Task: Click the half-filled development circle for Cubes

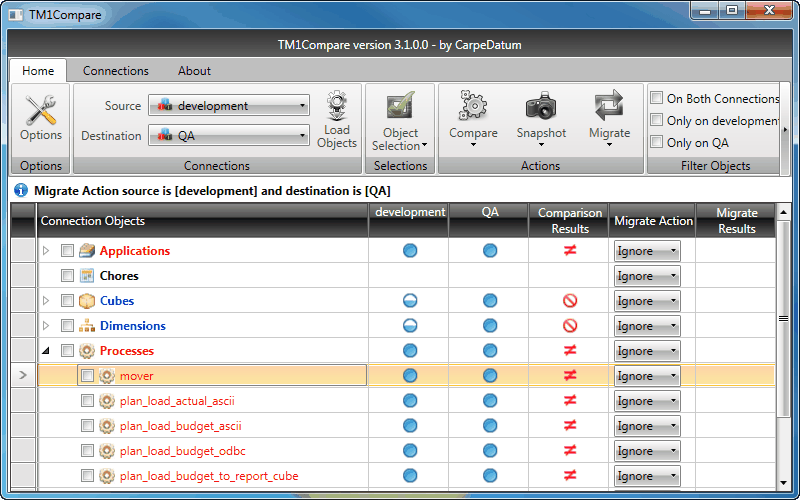Action: (x=410, y=301)
